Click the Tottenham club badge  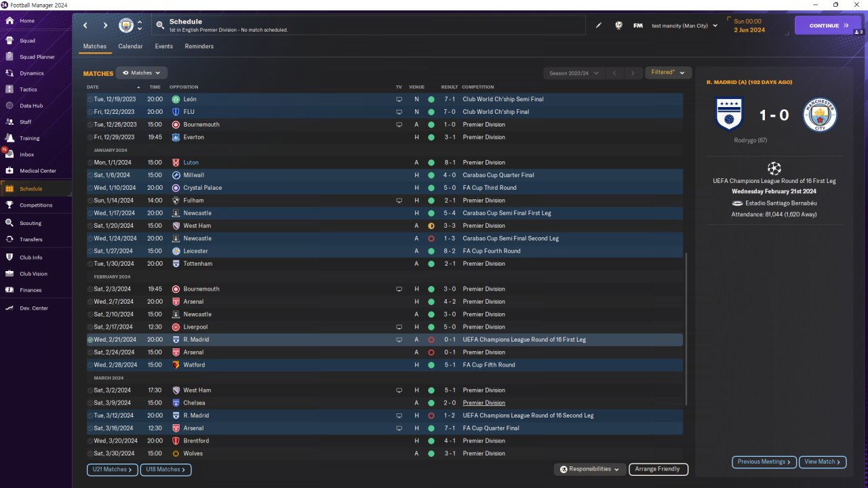(176, 264)
